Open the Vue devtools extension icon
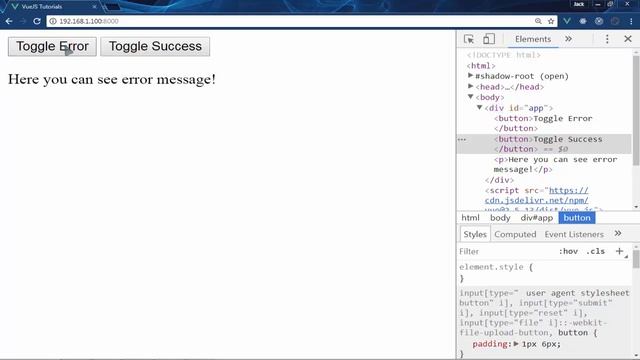The width and height of the screenshot is (640, 360). point(567,21)
